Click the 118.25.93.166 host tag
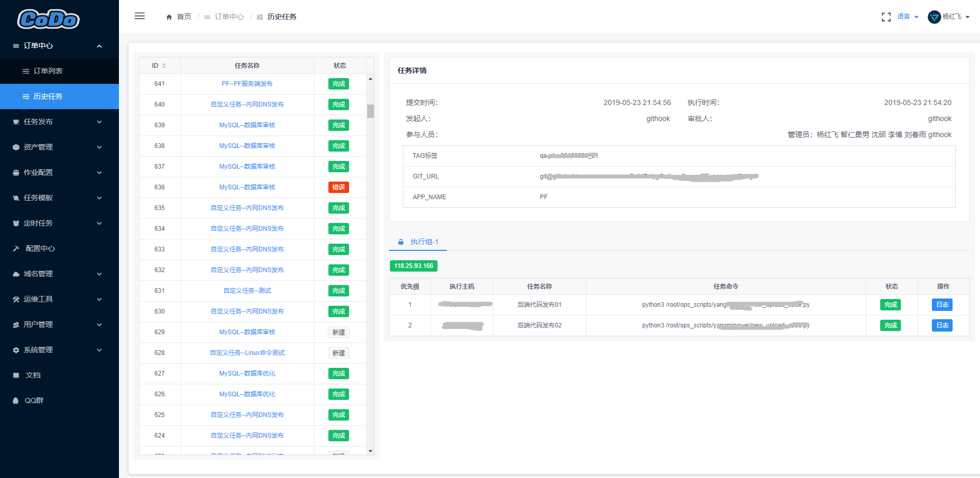Image resolution: width=980 pixels, height=478 pixels. point(414,266)
